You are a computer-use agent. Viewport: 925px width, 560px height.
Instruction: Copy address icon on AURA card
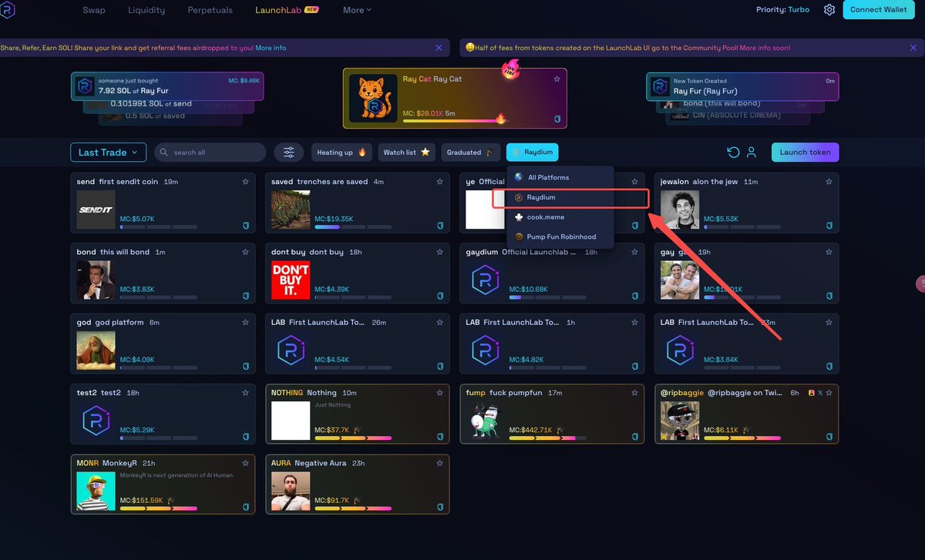tap(440, 507)
